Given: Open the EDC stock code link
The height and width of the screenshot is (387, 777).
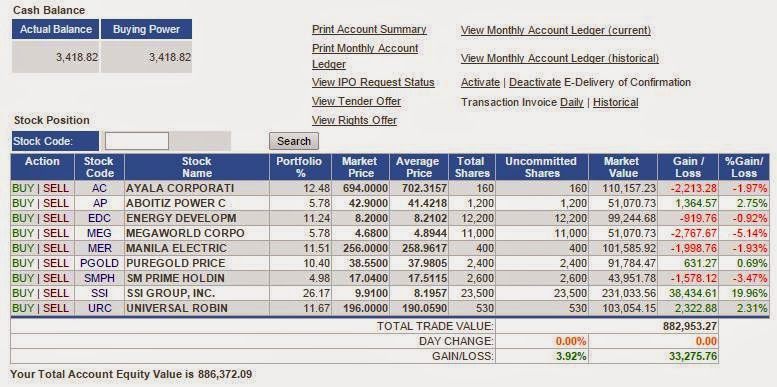Looking at the screenshot, I should (100, 219).
